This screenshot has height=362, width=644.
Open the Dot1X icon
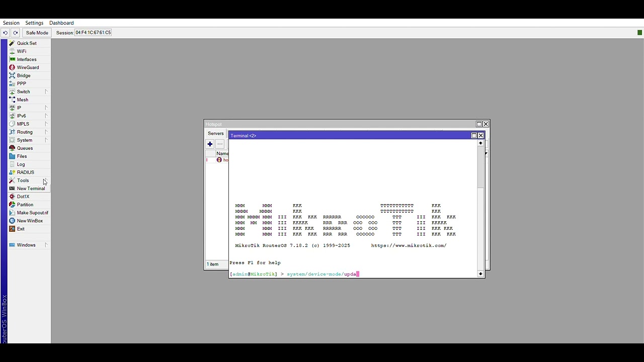pyautogui.click(x=12, y=197)
